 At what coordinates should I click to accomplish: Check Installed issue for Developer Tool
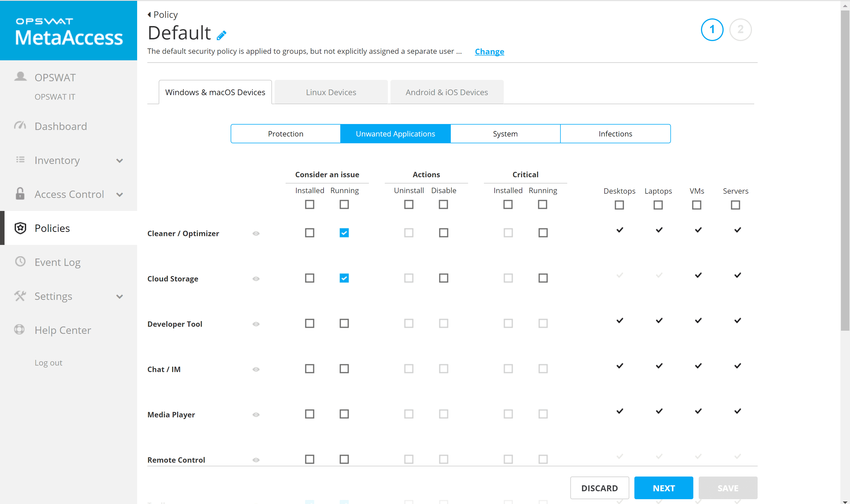click(x=309, y=323)
